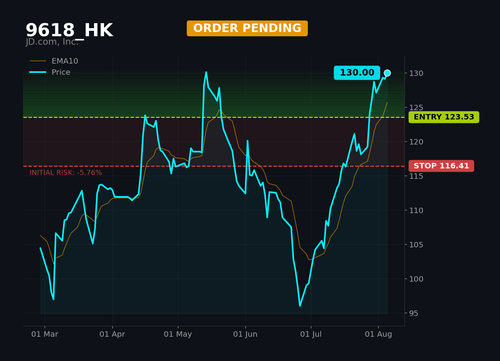Click the 01 Jun date axis label
Screen dimensions: 500x361
(245, 334)
